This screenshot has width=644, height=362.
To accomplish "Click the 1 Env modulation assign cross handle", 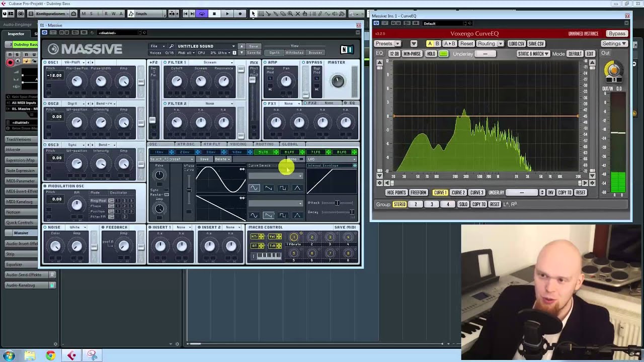I will pos(172,152).
